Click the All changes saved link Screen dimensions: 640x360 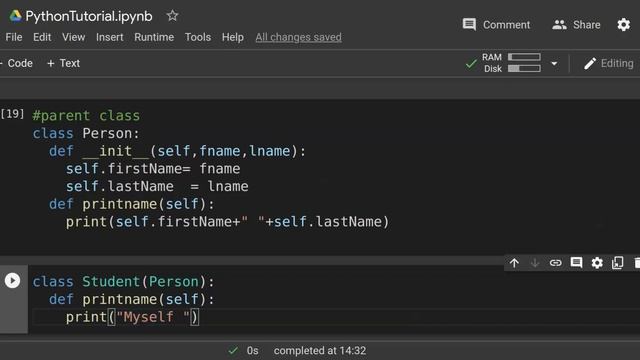coord(298,37)
